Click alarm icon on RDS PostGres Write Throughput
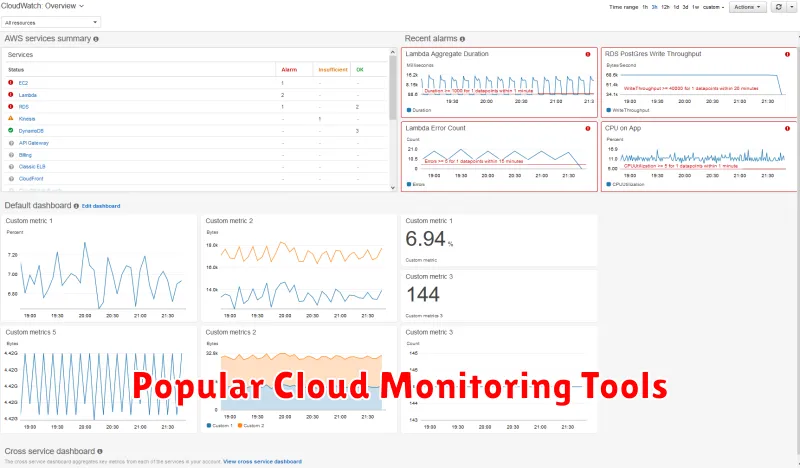The height and width of the screenshot is (468, 800). tap(788, 54)
